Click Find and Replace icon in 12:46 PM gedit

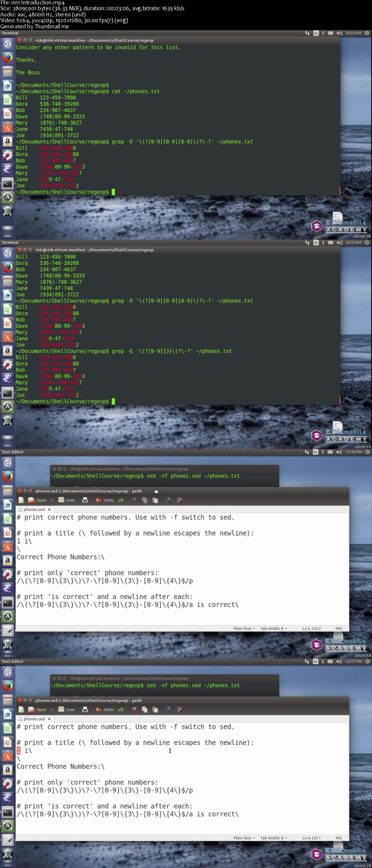(179, 500)
